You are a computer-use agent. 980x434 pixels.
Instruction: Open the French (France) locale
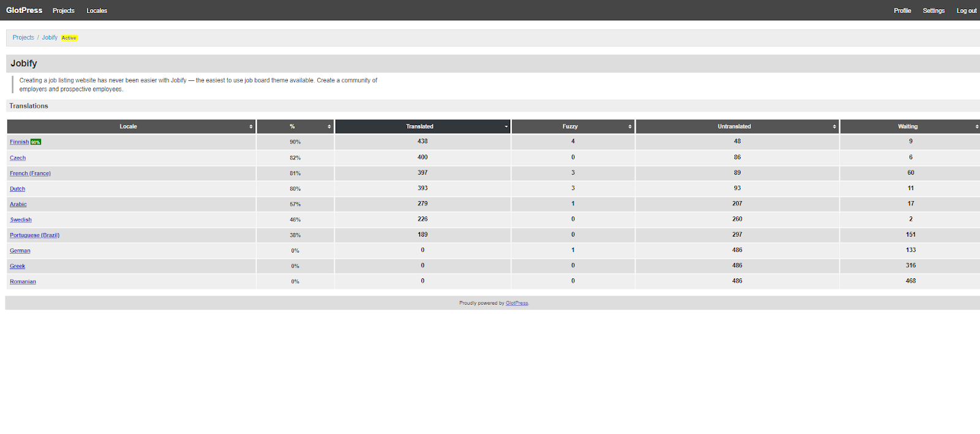point(30,173)
